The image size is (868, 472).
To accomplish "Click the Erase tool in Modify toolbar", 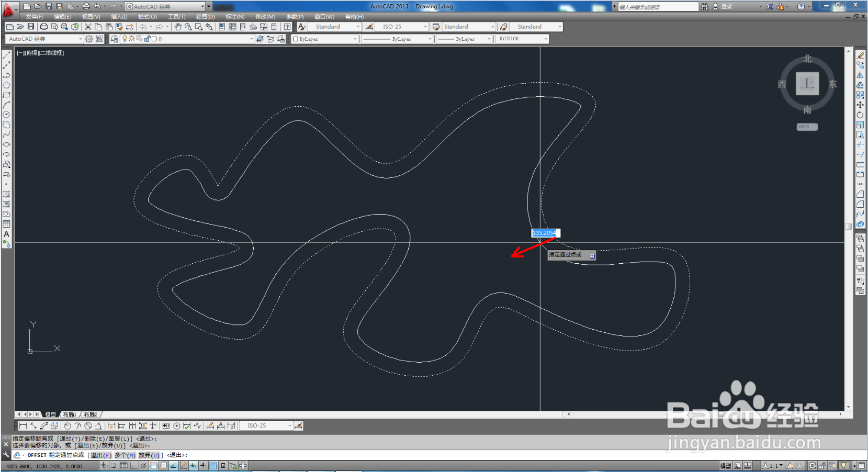I will tap(860, 55).
